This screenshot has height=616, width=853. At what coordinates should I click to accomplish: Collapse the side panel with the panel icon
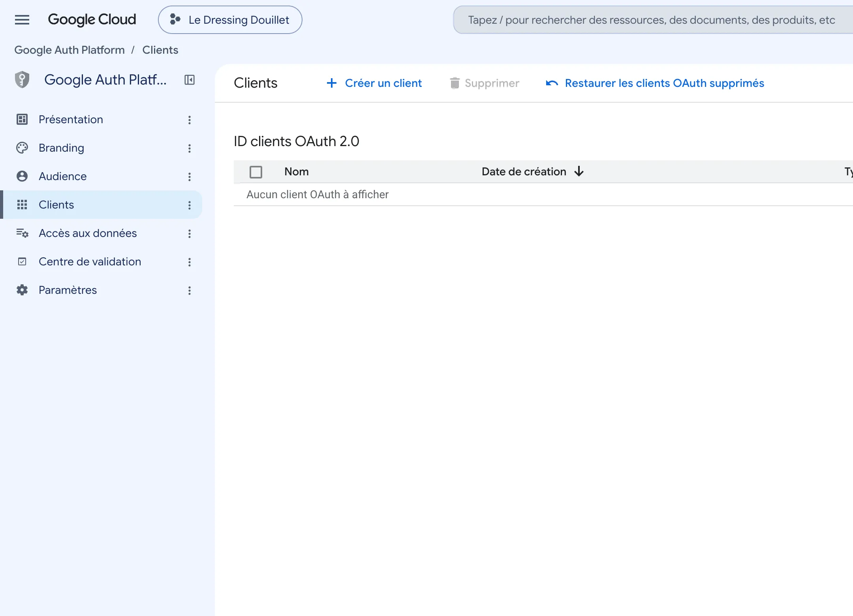(x=190, y=80)
